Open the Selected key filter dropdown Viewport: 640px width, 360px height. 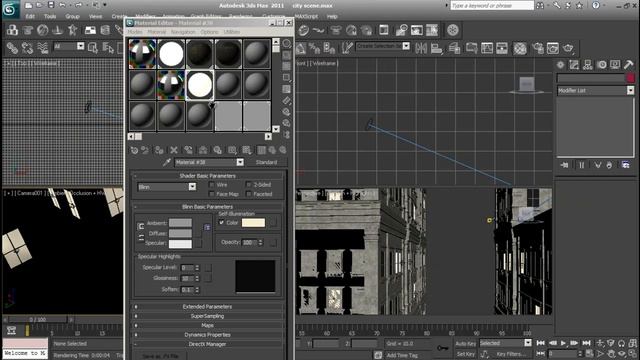click(528, 343)
